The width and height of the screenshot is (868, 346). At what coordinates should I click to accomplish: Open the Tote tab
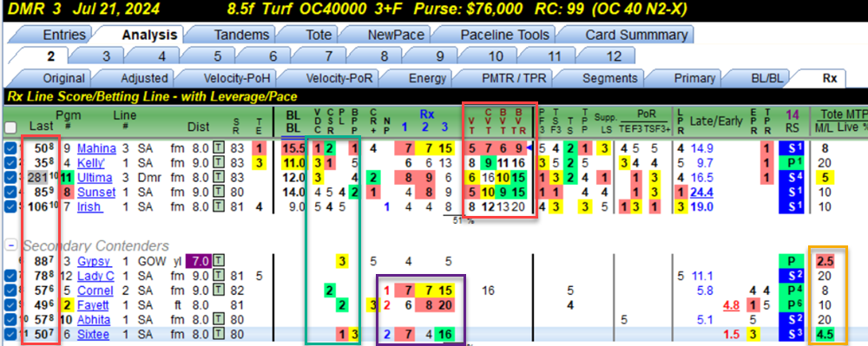[319, 35]
